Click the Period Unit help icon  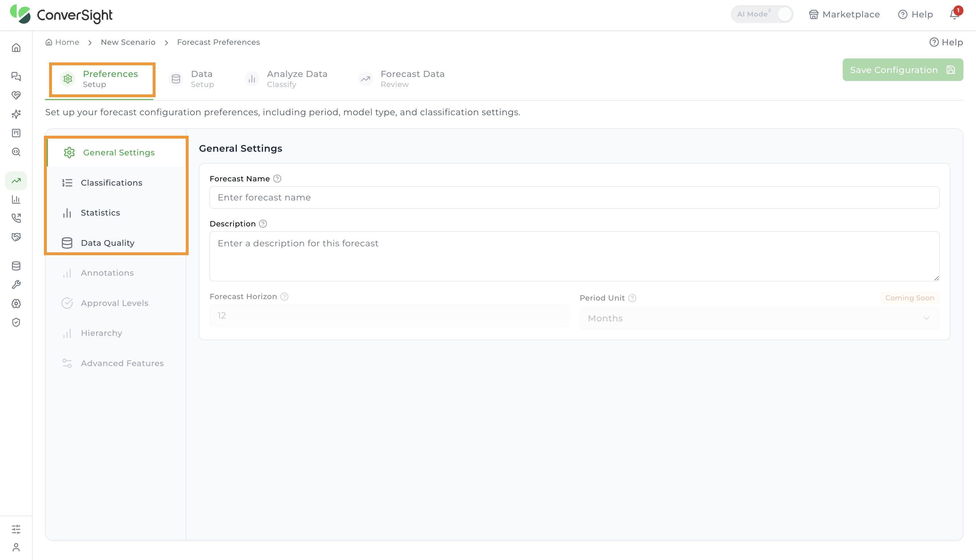point(632,298)
